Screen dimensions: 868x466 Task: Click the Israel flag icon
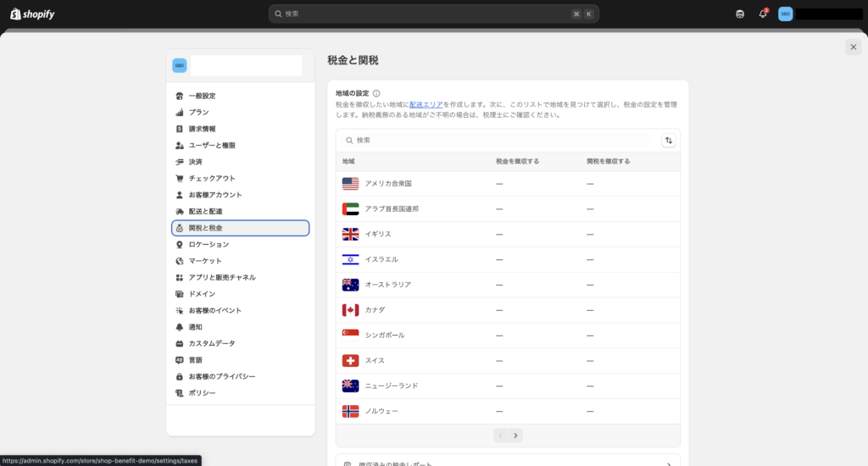(350, 259)
